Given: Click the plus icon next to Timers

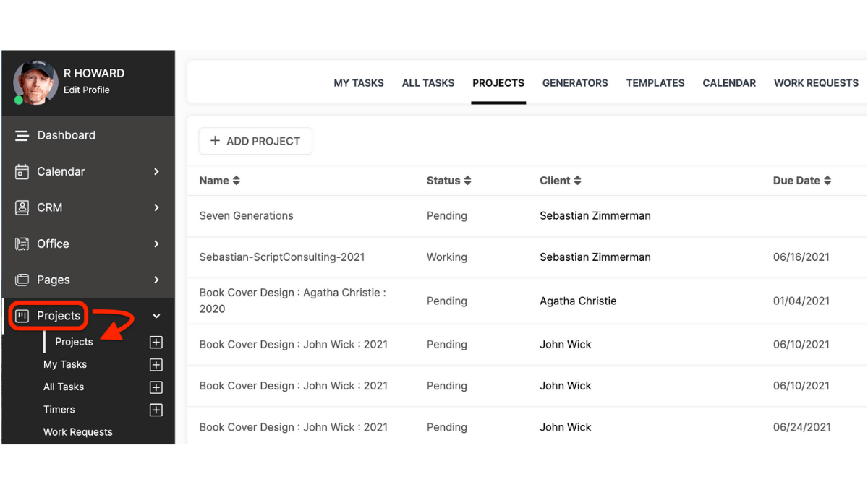Looking at the screenshot, I should tap(156, 410).
